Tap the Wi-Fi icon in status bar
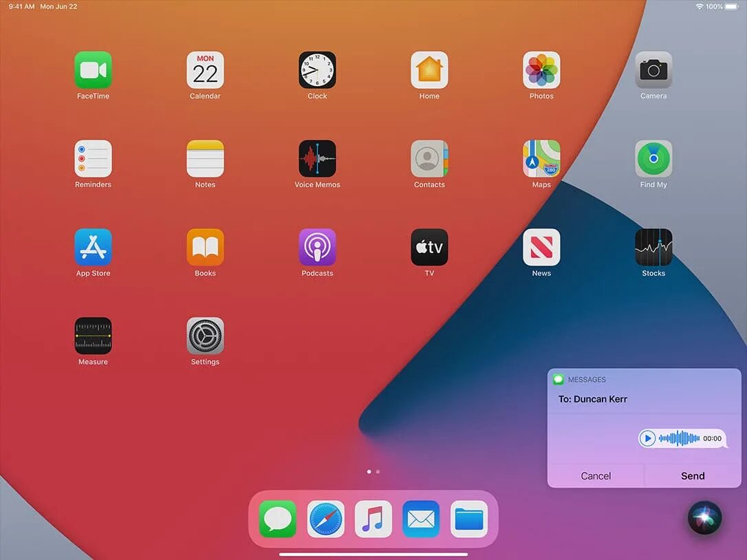747x560 pixels. click(700, 7)
